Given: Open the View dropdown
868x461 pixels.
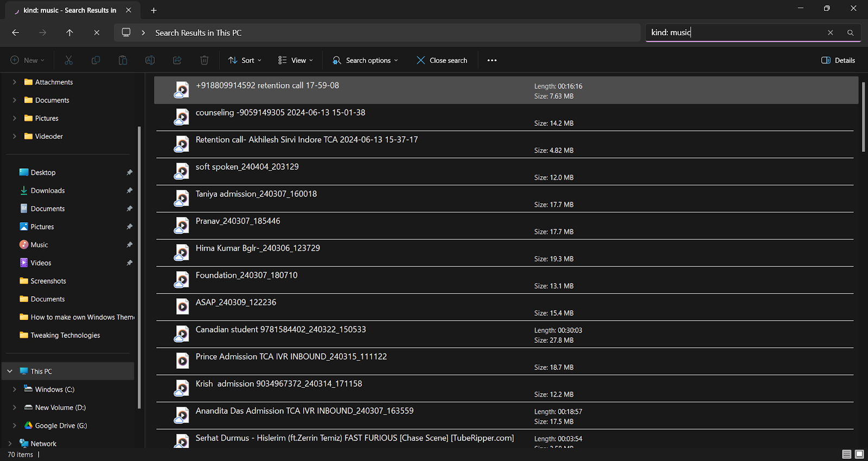Looking at the screenshot, I should click(x=296, y=60).
